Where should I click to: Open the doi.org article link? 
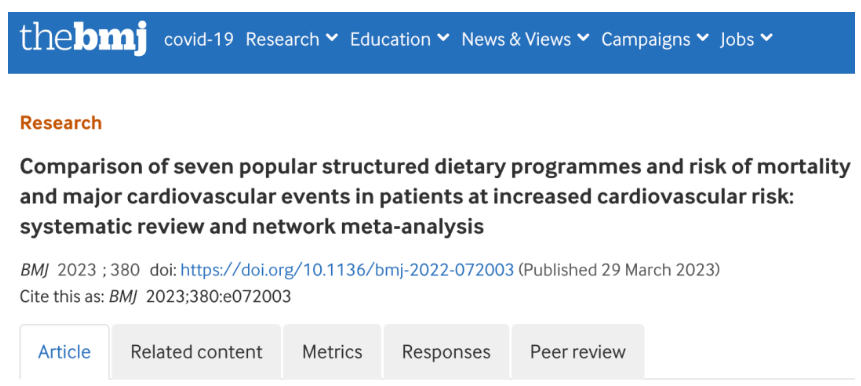[347, 270]
